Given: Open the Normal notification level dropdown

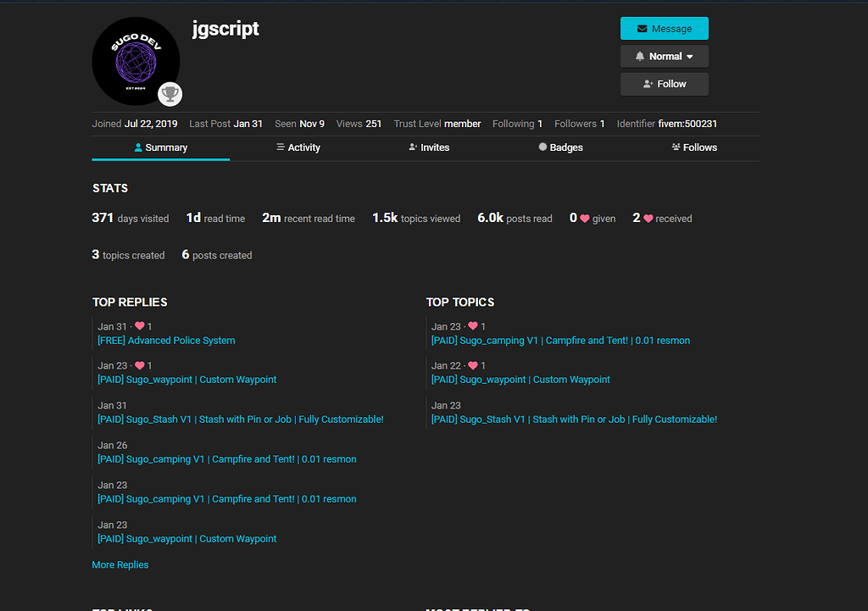Looking at the screenshot, I should coord(664,57).
